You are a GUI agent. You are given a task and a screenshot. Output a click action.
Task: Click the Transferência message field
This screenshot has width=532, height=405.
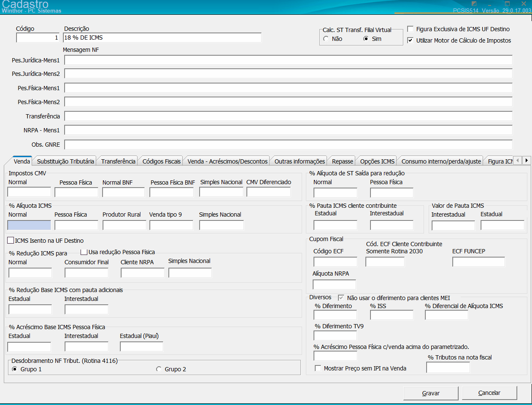288,116
